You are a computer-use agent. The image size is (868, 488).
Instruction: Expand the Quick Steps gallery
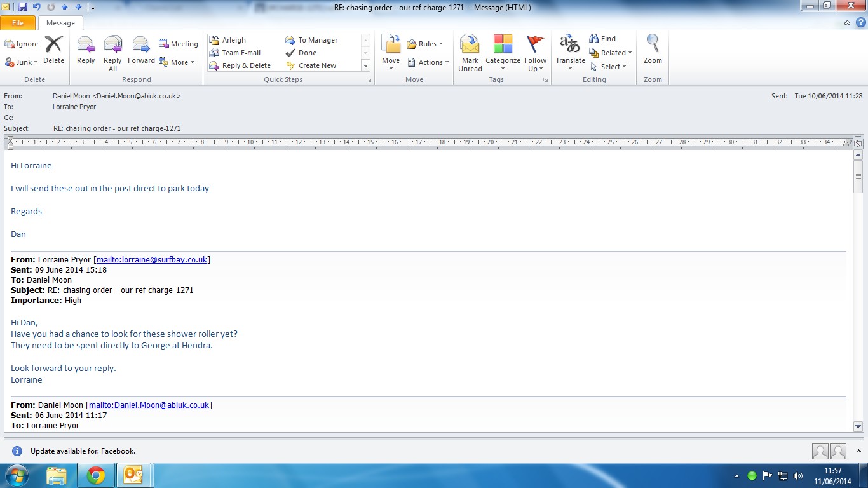click(365, 65)
